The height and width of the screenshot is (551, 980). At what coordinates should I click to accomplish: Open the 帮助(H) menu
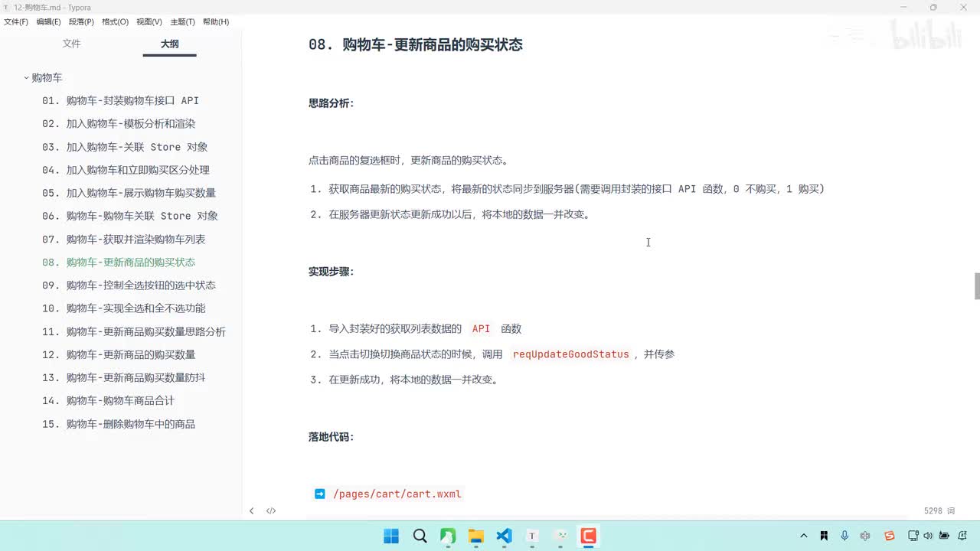pyautogui.click(x=216, y=22)
